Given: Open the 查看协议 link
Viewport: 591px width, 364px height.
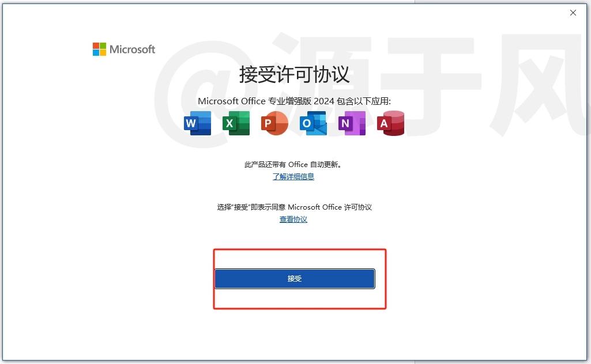Looking at the screenshot, I should (293, 219).
